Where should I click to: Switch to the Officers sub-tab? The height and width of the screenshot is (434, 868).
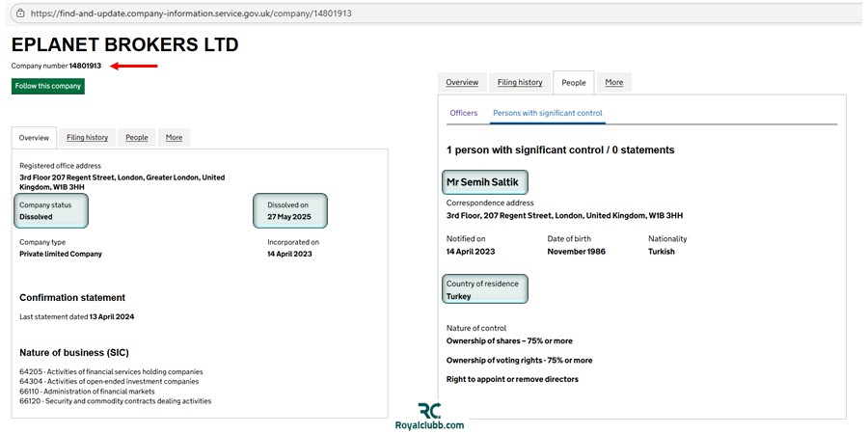point(463,113)
